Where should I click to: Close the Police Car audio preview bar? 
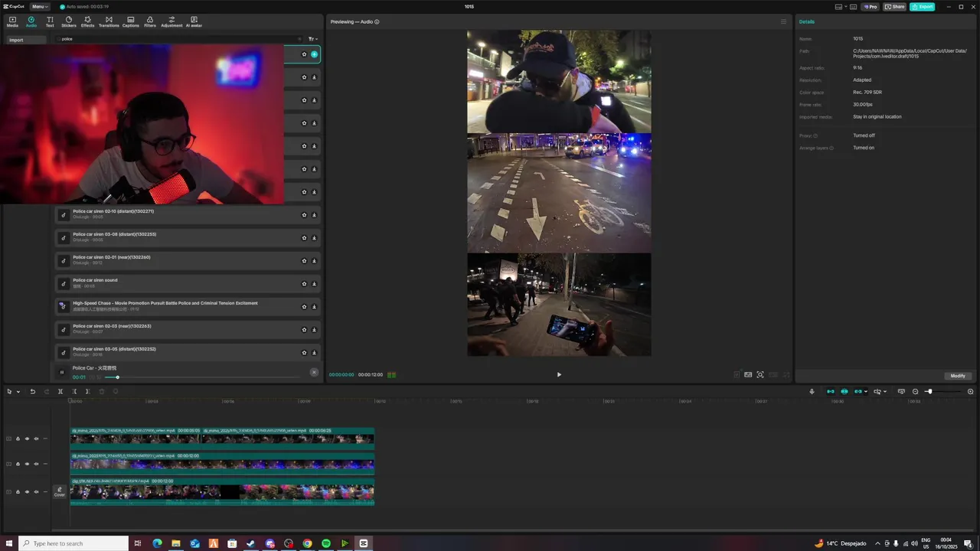314,372
